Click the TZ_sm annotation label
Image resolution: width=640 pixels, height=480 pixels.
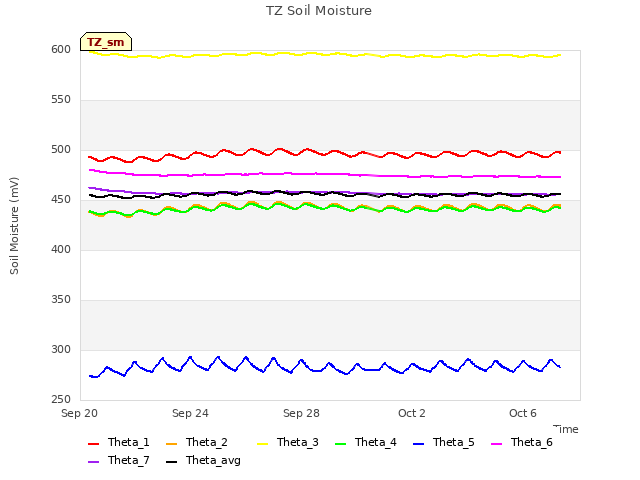point(106,42)
